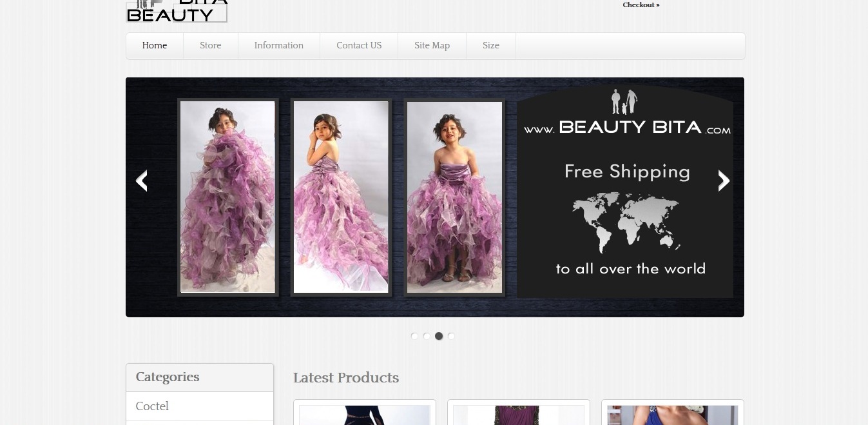Image resolution: width=868 pixels, height=425 pixels.
Task: Click the middle side-pose dress photo in the slider
Action: pyautogui.click(x=341, y=197)
